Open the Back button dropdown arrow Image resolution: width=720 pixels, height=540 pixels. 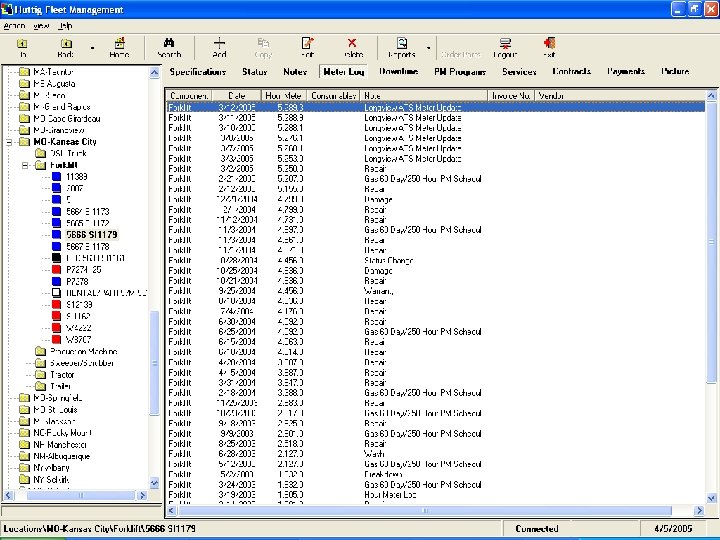[x=92, y=47]
